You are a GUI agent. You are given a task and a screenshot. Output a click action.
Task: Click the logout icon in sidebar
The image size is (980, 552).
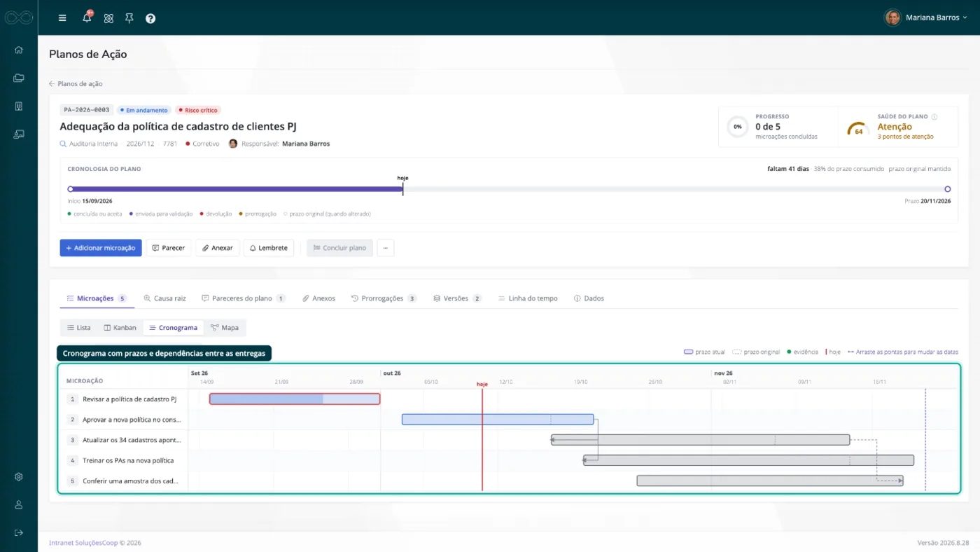(19, 532)
